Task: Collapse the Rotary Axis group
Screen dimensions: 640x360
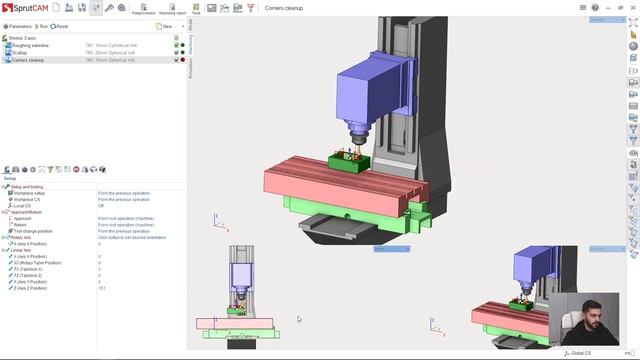Action: tap(3, 238)
